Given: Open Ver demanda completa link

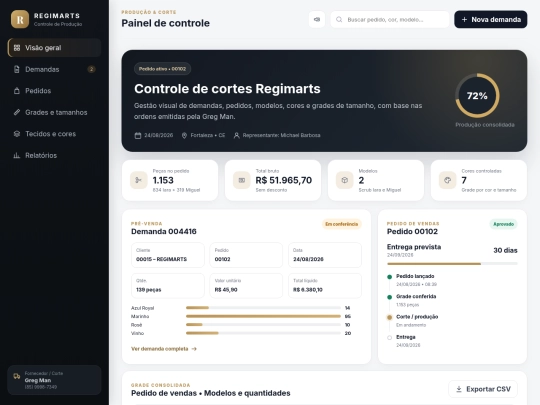Looking at the screenshot, I should 164,349.
